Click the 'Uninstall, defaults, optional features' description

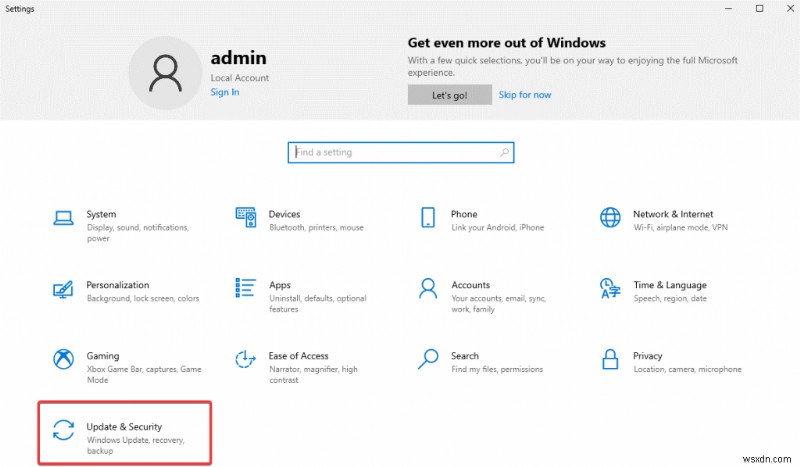click(317, 304)
